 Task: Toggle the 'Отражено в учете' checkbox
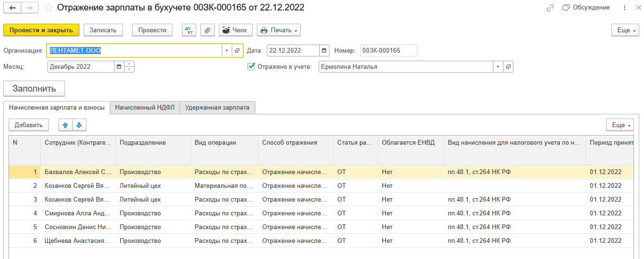point(251,67)
